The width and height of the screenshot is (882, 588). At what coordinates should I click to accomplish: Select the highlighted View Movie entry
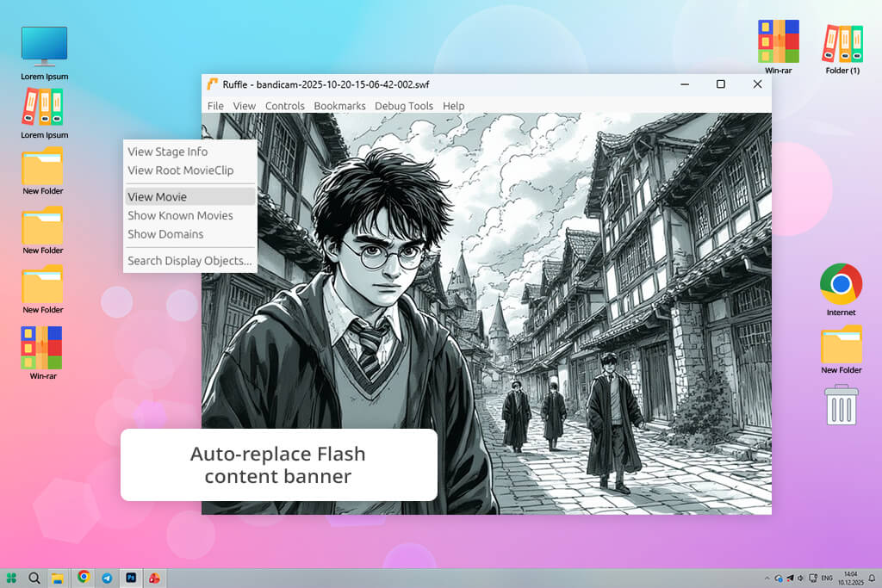190,197
